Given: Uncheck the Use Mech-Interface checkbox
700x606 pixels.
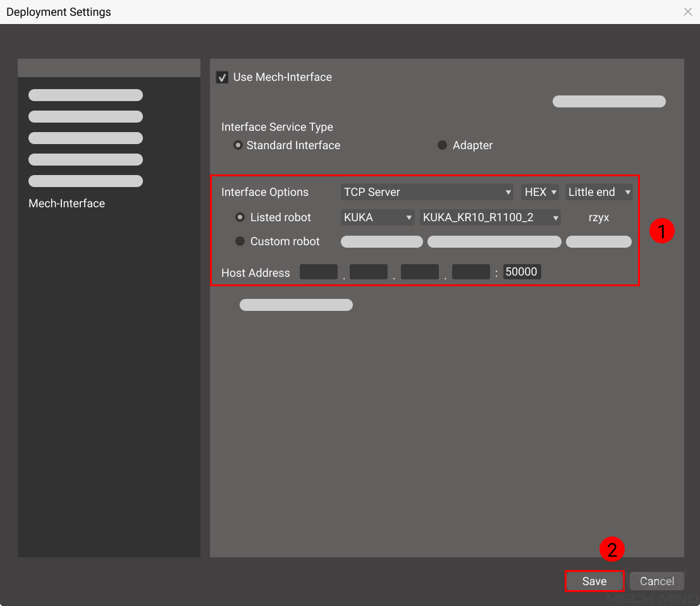Looking at the screenshot, I should tap(222, 78).
